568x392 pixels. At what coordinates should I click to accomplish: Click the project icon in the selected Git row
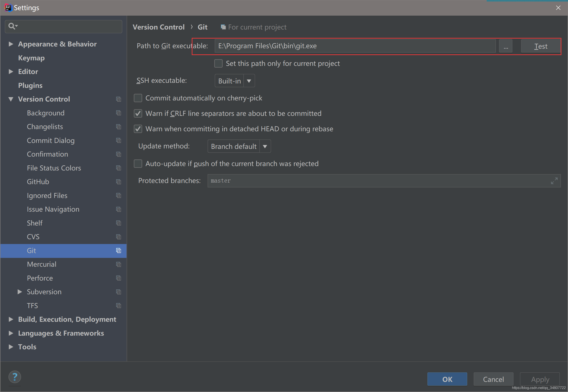click(118, 251)
